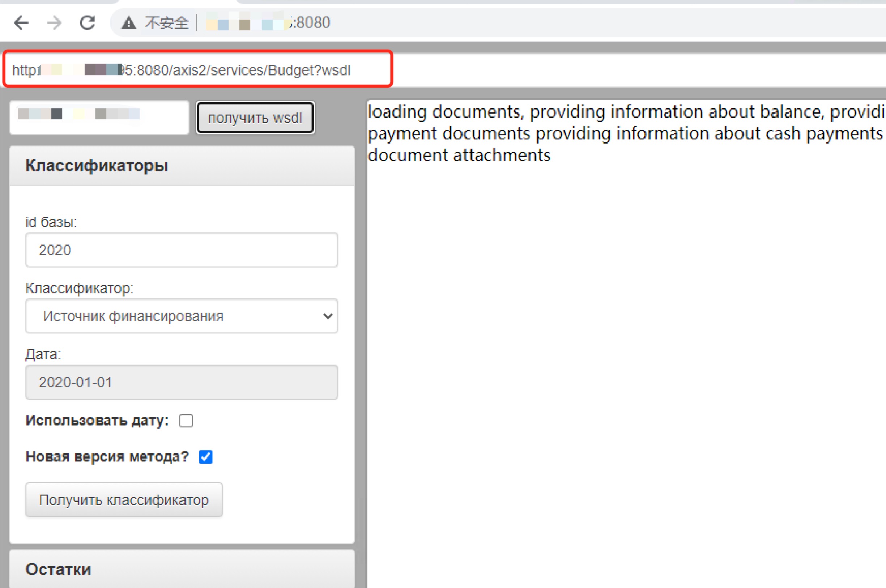Click dropdown chevron next to Источник финансирования
The image size is (886, 588).
(x=328, y=316)
